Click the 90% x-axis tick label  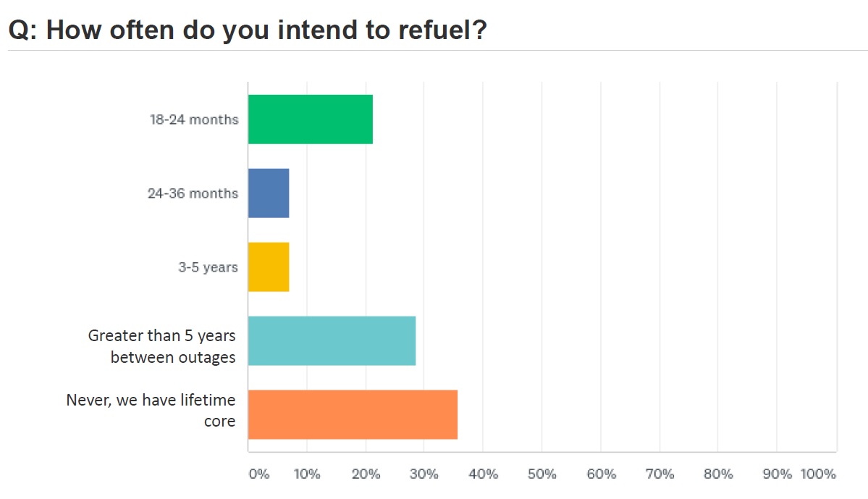point(778,474)
